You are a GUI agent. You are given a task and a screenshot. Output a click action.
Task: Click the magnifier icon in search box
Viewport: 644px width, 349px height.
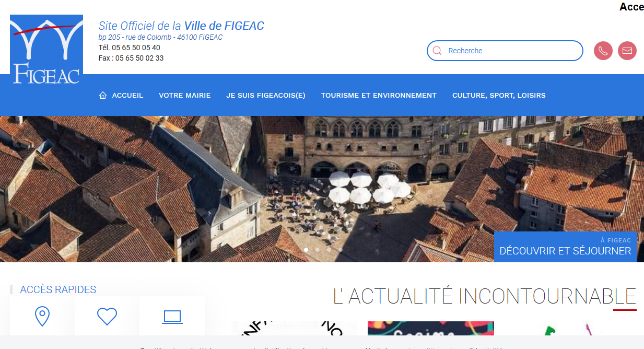[438, 51]
